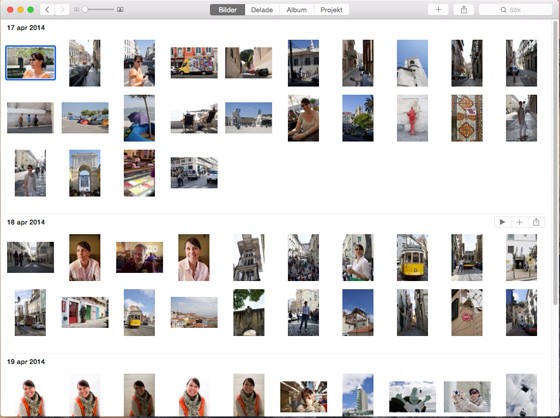Click the 19 apr 2014 date heading

pyautogui.click(x=26, y=362)
